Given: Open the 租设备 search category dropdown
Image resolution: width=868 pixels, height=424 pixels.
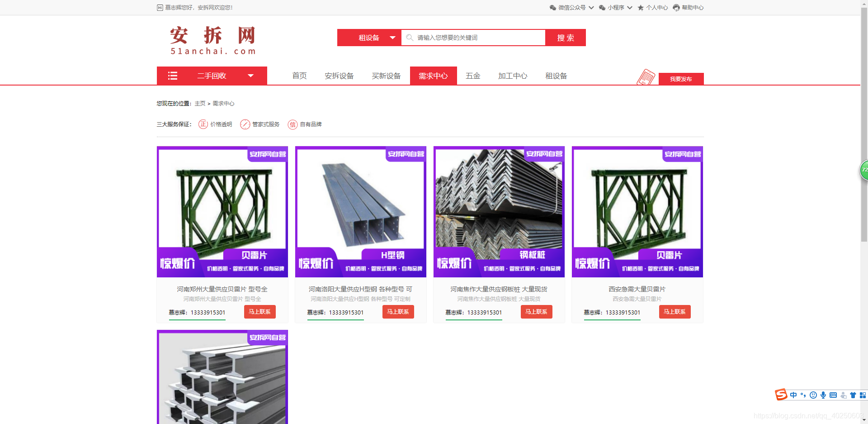Looking at the screenshot, I should pyautogui.click(x=369, y=38).
